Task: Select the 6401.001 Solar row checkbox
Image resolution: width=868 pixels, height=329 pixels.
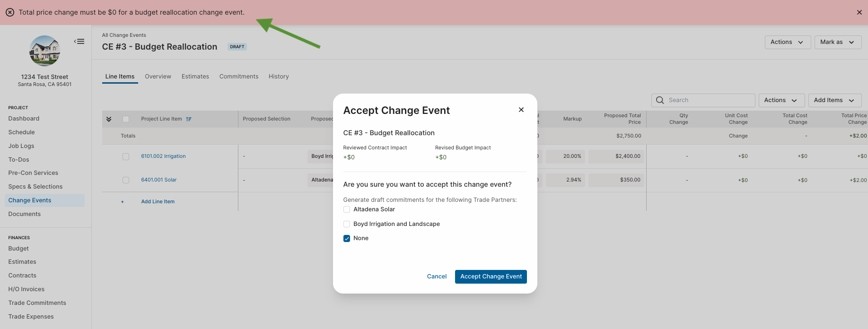Action: tap(126, 180)
